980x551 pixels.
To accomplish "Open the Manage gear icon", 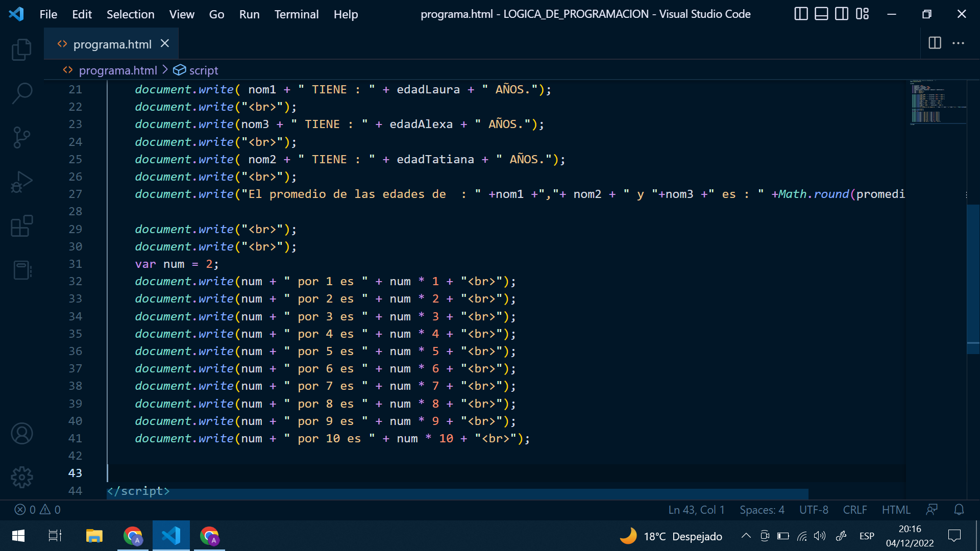I will point(21,478).
